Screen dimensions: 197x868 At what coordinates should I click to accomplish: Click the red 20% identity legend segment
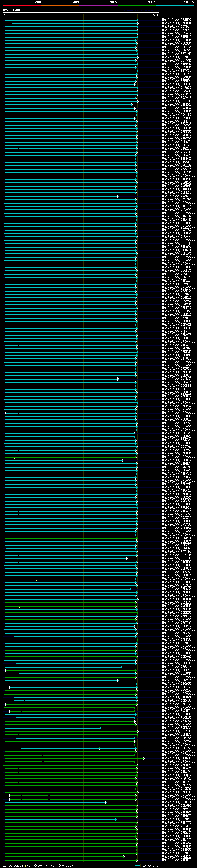click(22, 6)
